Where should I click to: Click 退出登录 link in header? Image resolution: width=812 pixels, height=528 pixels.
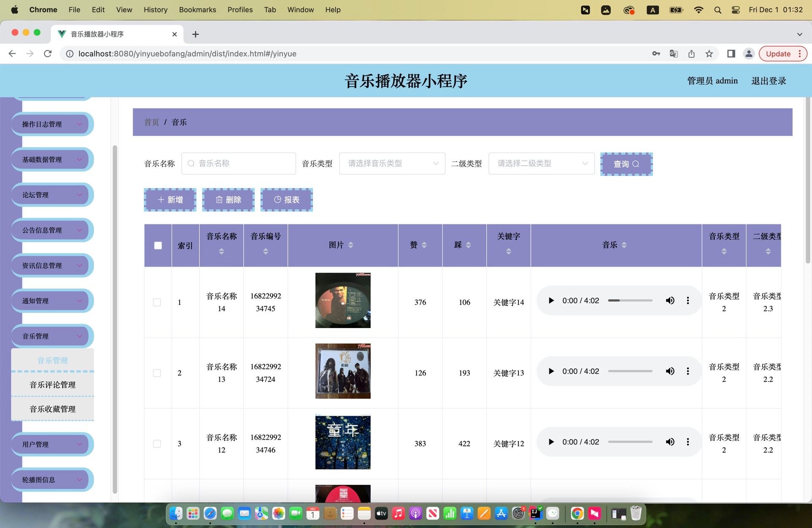tap(768, 81)
